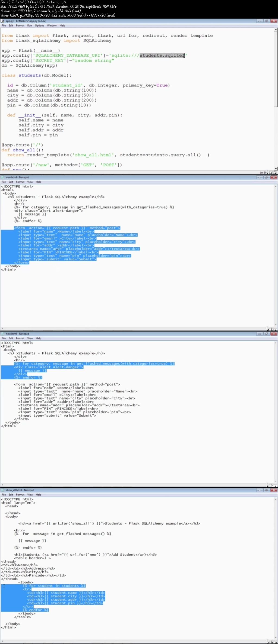Image resolution: width=278 pixels, height=644 pixels.
Task: Open Help menu in Notepad with form highlighted
Action: tap(39, 182)
